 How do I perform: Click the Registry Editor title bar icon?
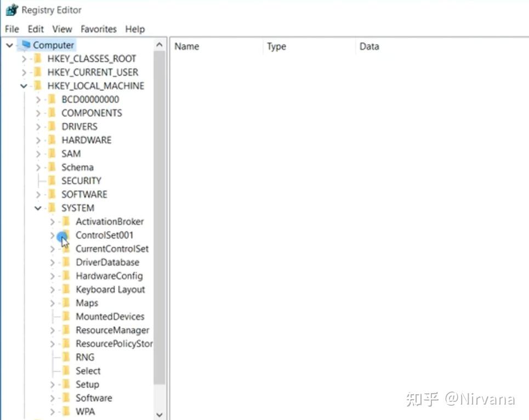coord(11,9)
